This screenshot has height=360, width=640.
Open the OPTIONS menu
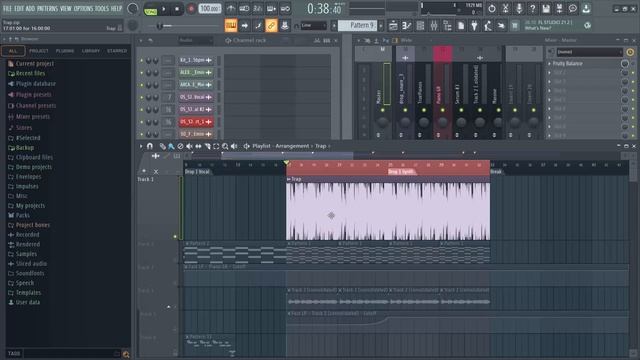click(x=83, y=8)
